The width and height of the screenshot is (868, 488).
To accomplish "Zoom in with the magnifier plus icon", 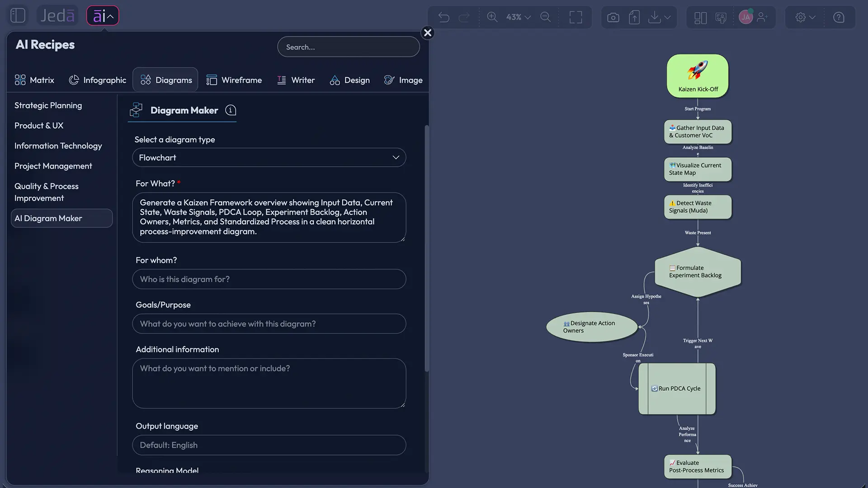I will 492,17.
